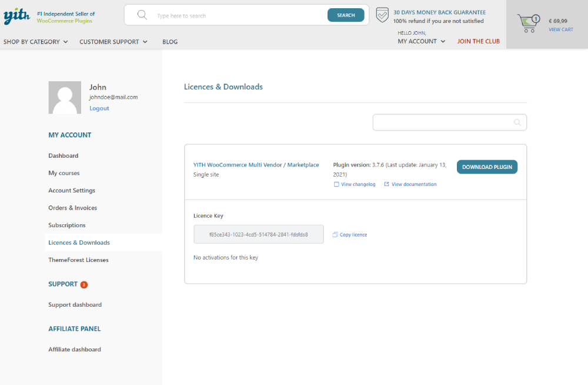The width and height of the screenshot is (588, 385).
Task: Click the magnifier icon in licences search field
Action: (x=517, y=122)
